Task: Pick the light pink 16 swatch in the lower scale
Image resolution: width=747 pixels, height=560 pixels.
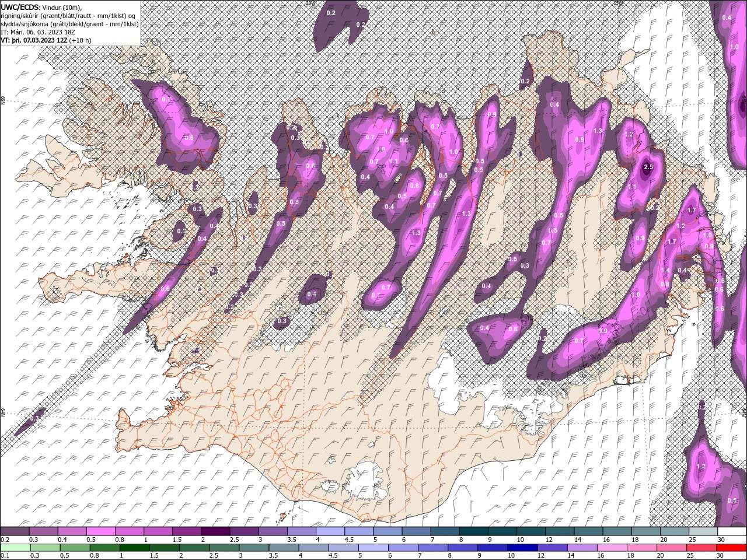Action: [612, 548]
